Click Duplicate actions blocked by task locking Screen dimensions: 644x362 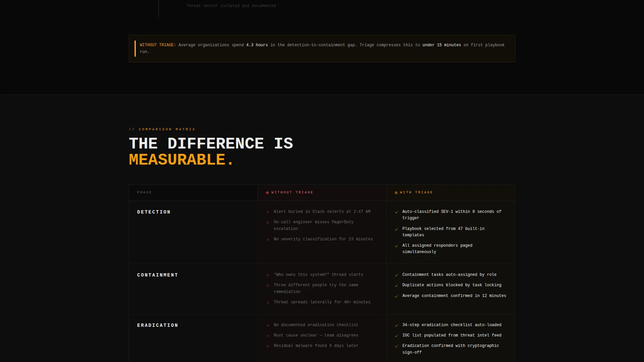(x=452, y=285)
